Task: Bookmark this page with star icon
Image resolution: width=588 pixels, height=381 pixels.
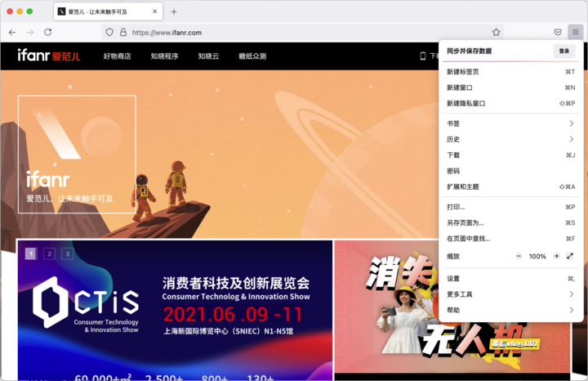Action: click(496, 32)
